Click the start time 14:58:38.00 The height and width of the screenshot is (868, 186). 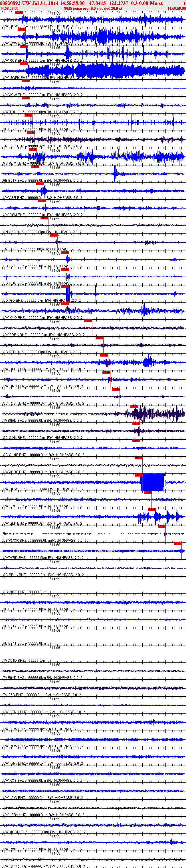point(9,8)
